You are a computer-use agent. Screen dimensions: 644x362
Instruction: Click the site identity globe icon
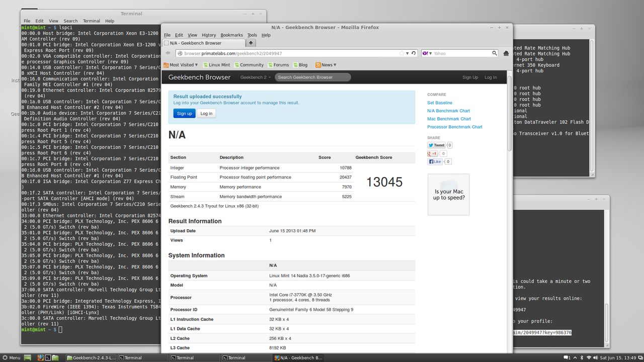(180, 53)
